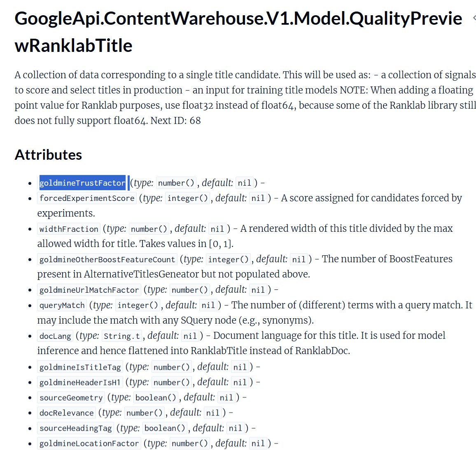Viewport: 476px width, 450px height.
Task: Select the sourceGeometry attribute name
Action: tap(71, 398)
